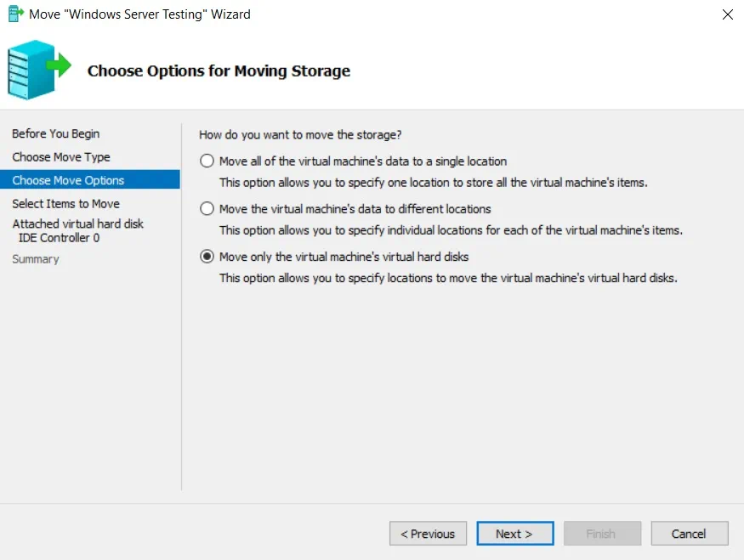
Task: Close the Move wizard window
Action: coord(727,14)
